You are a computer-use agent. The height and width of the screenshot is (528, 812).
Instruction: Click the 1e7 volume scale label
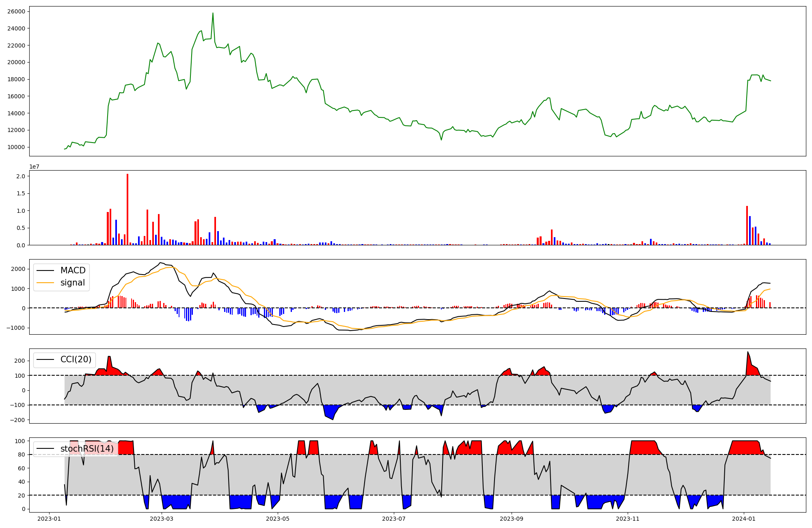point(34,167)
